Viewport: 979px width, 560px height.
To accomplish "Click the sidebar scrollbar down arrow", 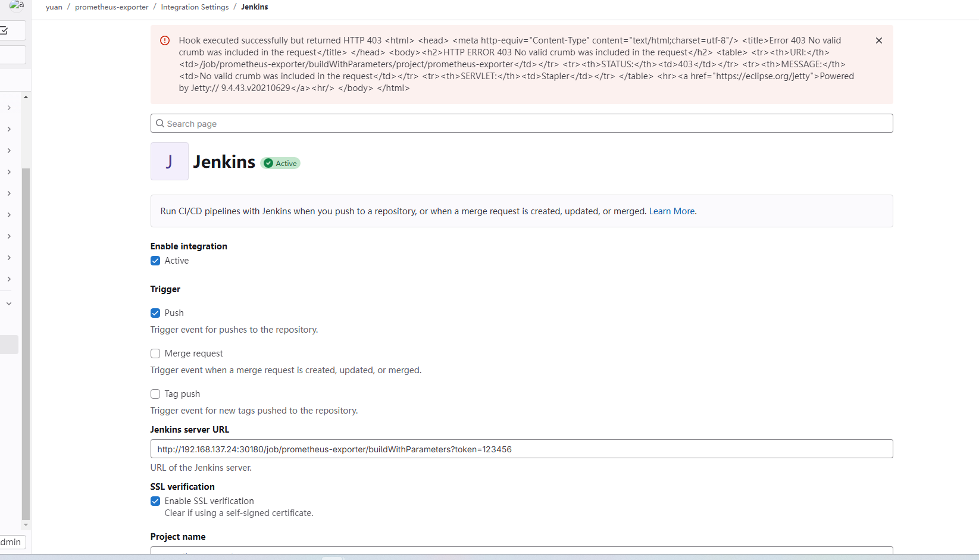I will point(26,525).
